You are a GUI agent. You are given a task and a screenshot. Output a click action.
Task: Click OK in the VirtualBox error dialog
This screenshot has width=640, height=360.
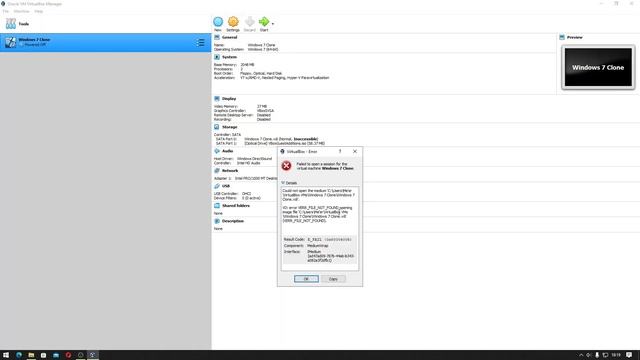(306, 279)
